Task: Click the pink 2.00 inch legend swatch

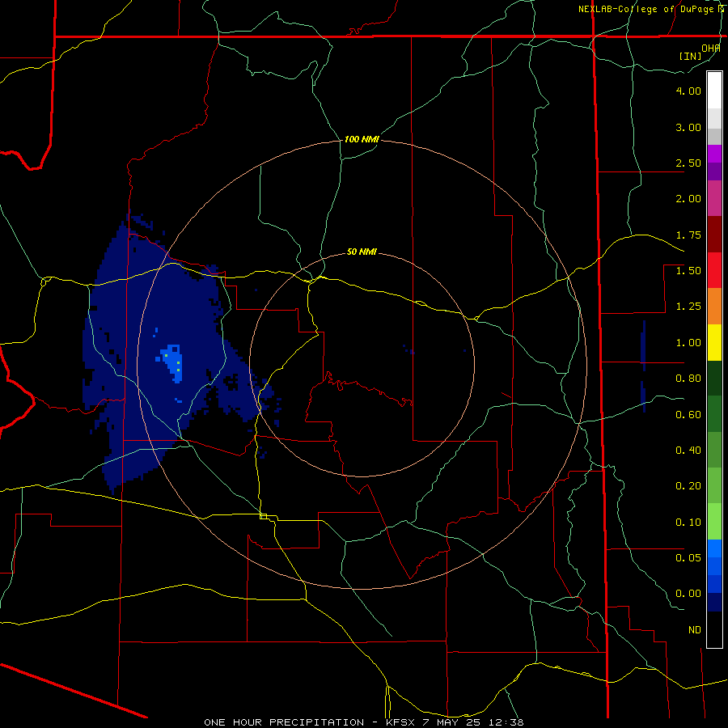Action: (x=714, y=198)
